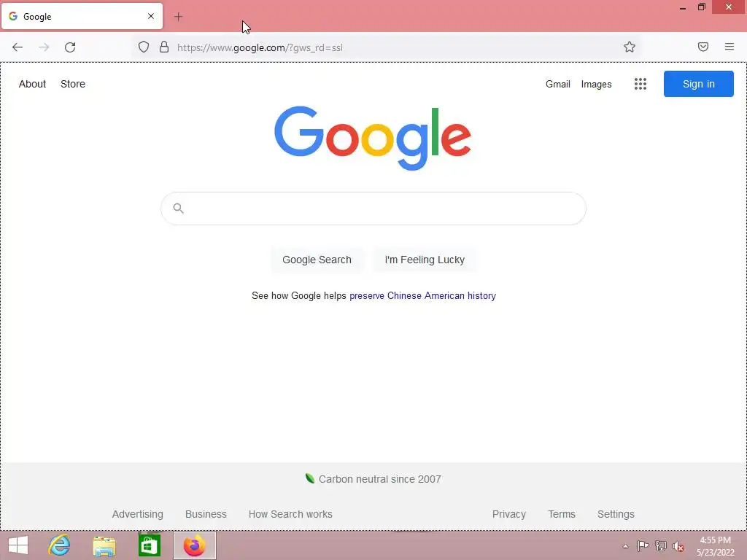Restore down the Firefox window

click(x=701, y=7)
